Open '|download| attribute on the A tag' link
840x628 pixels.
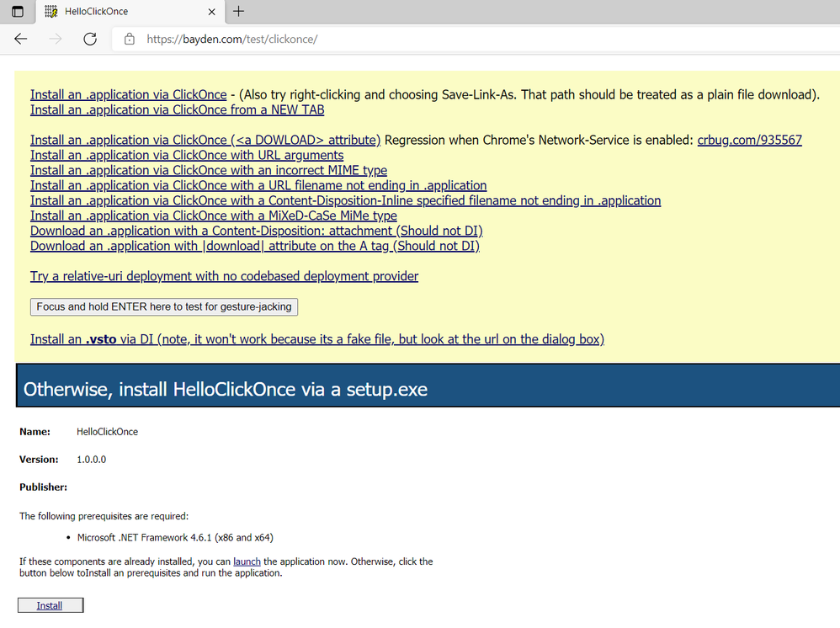255,246
